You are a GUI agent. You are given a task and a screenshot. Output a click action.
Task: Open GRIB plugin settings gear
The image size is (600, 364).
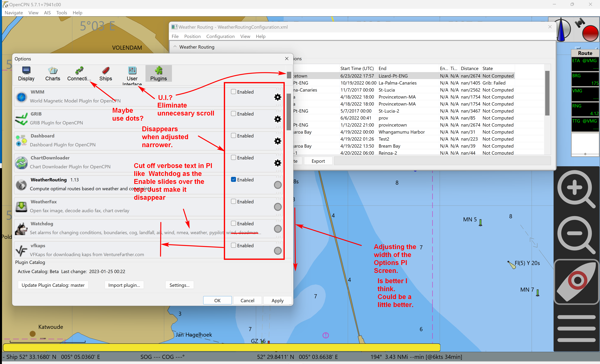point(278,119)
